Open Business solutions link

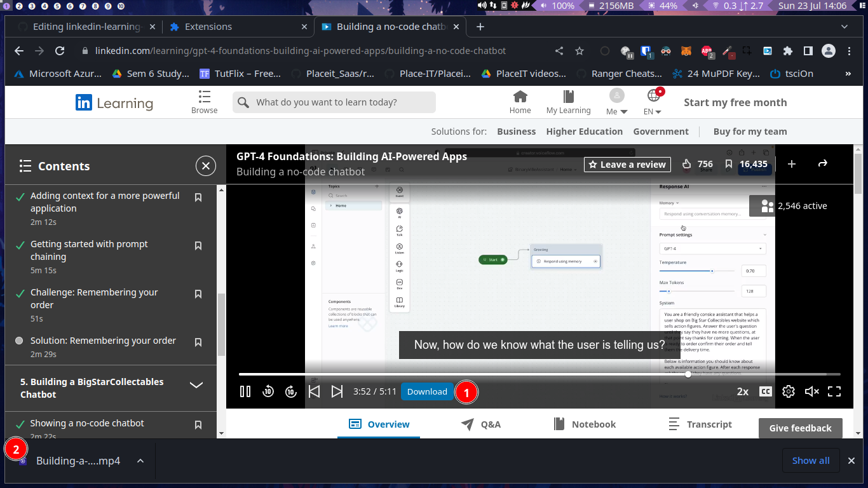[517, 132]
